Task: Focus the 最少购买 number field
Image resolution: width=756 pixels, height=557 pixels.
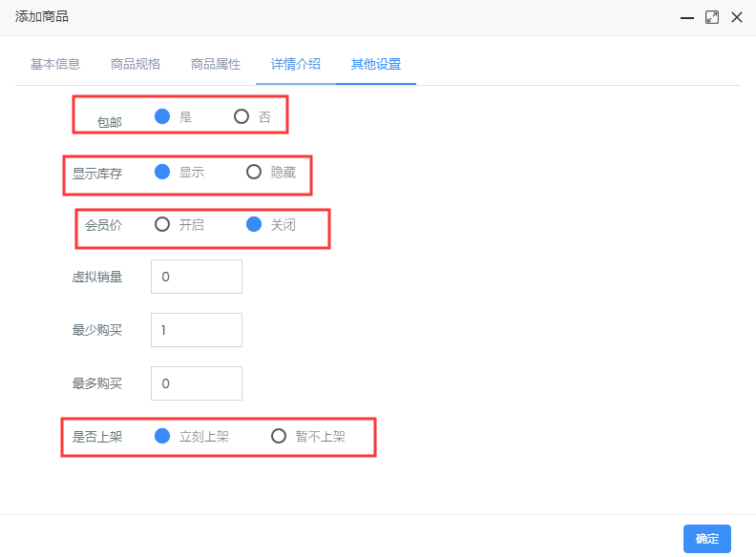Action: pyautogui.click(x=197, y=330)
